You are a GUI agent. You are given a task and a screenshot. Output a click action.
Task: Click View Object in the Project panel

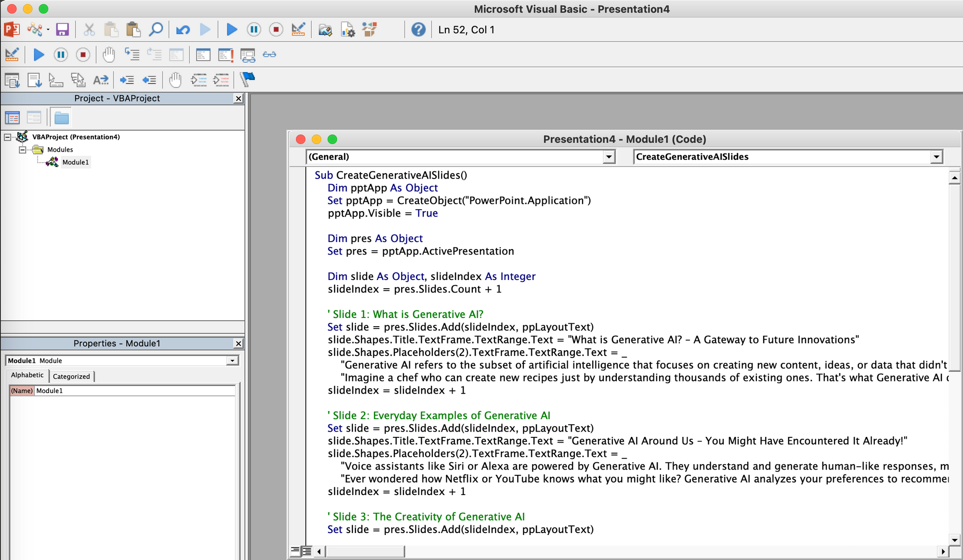pyautogui.click(x=34, y=117)
